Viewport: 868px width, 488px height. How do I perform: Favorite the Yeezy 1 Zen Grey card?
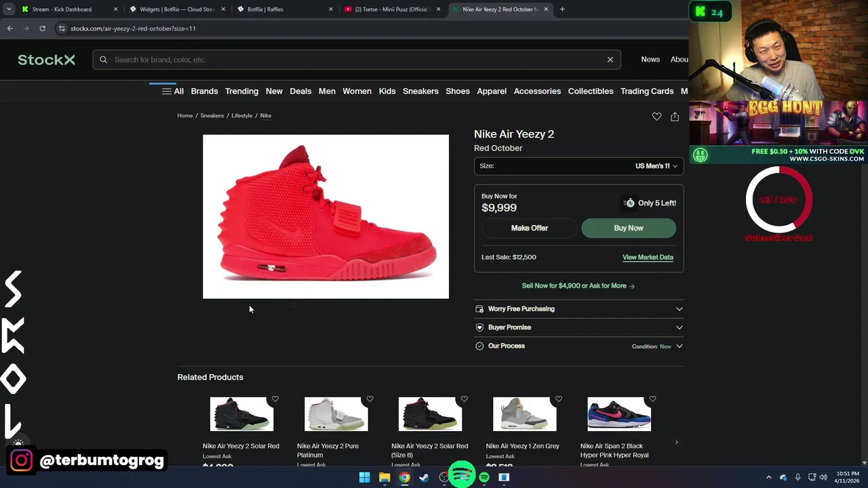point(559,399)
